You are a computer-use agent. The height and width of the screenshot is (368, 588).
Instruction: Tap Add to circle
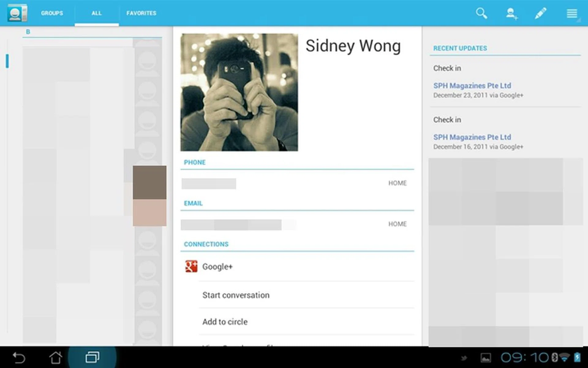click(x=225, y=322)
